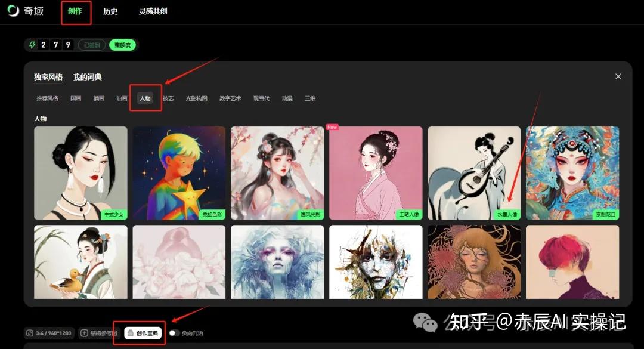Enable the 负向咒语 toggle switch
The width and height of the screenshot is (644, 349).
tap(174, 333)
